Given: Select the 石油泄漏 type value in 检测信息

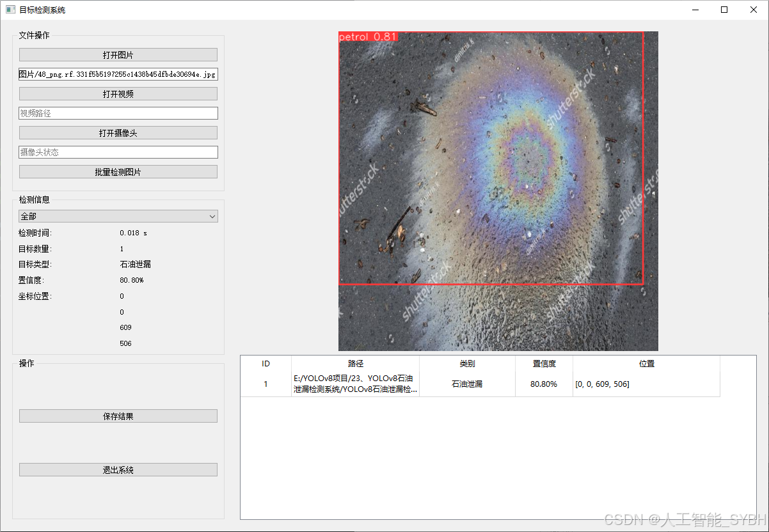Looking at the screenshot, I should click(136, 264).
